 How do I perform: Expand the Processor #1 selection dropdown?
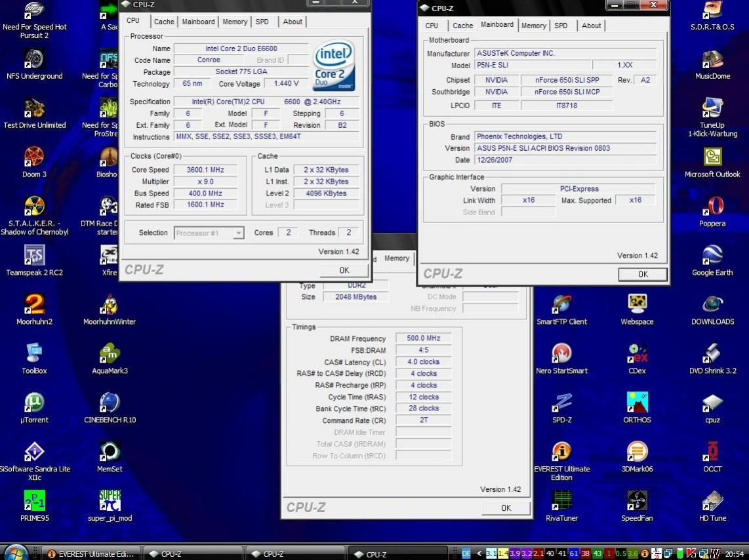pyautogui.click(x=238, y=233)
